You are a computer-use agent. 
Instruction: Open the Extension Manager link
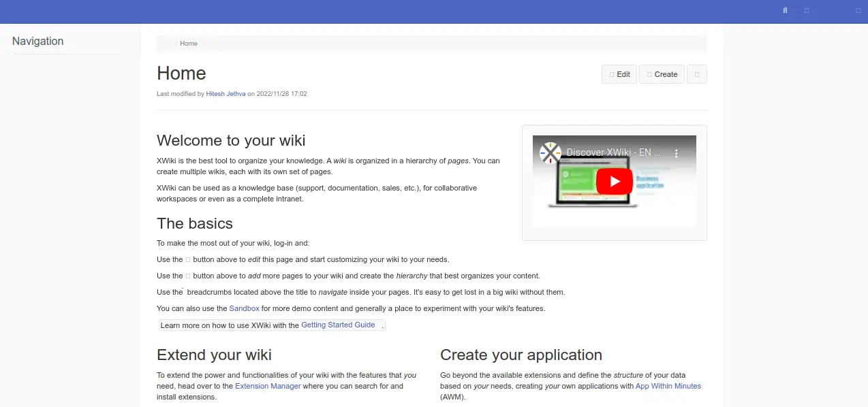click(x=268, y=386)
